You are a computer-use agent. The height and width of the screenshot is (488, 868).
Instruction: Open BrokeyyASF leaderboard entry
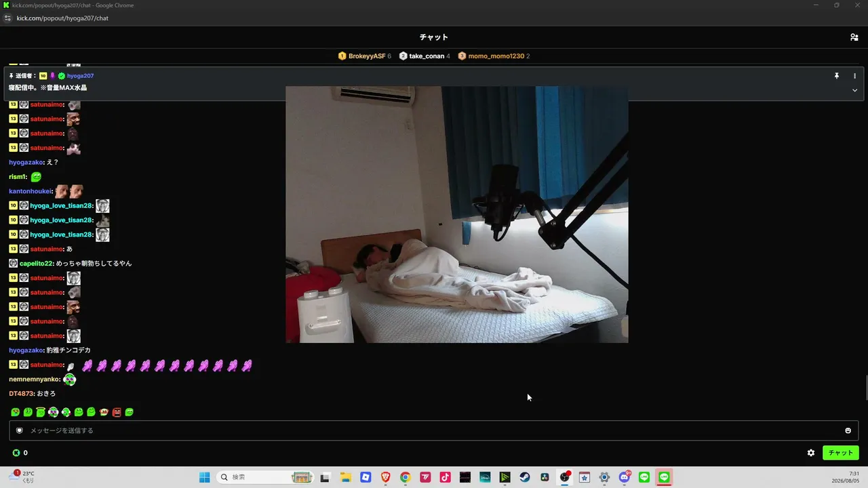coord(365,56)
